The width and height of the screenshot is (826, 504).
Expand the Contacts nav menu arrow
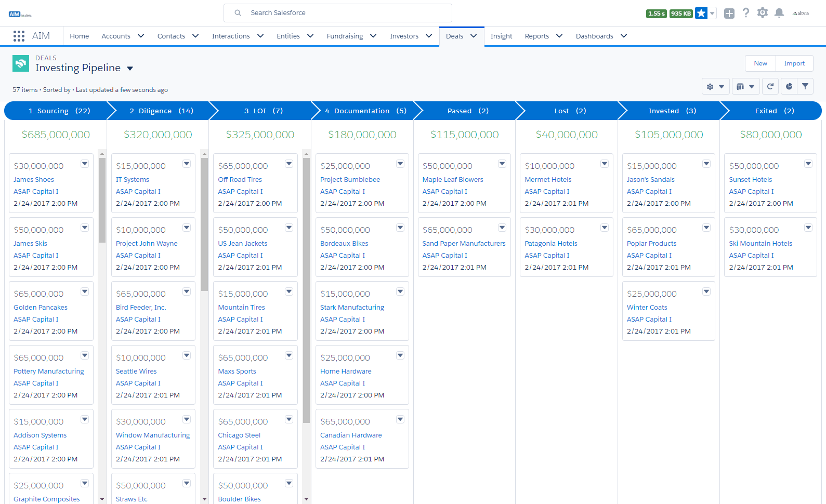[x=195, y=36]
